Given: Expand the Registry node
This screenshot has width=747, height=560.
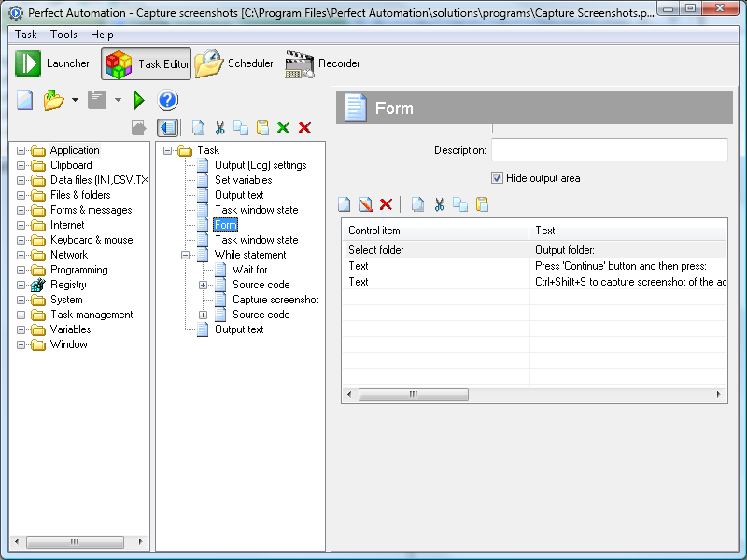Looking at the screenshot, I should (x=21, y=286).
